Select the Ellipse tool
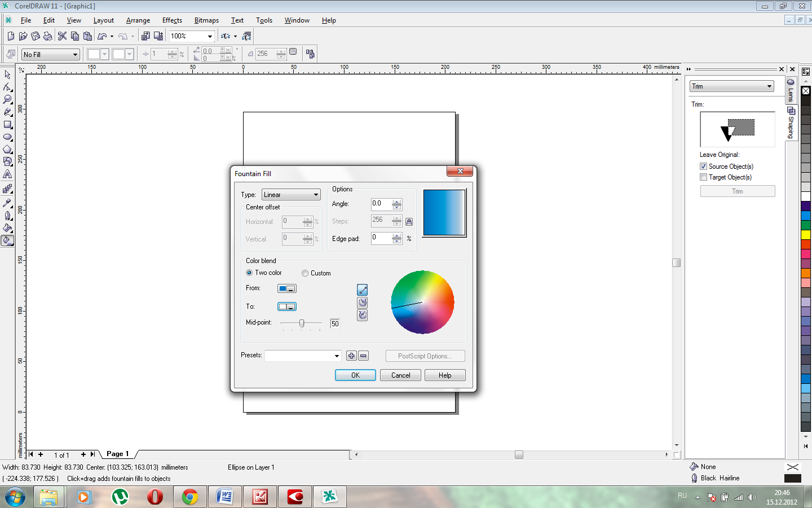This screenshot has height=508, width=812. click(x=7, y=137)
